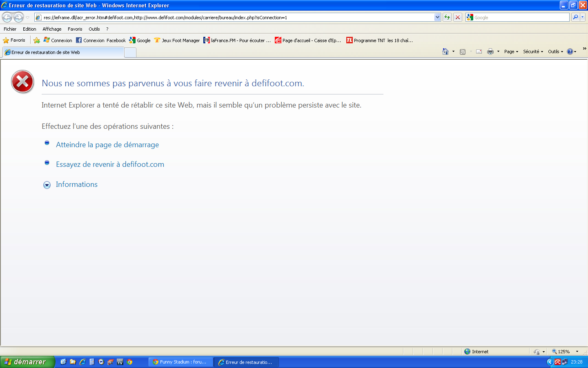Open the Outils dropdown in command bar
This screenshot has height=368, width=588.
point(555,52)
